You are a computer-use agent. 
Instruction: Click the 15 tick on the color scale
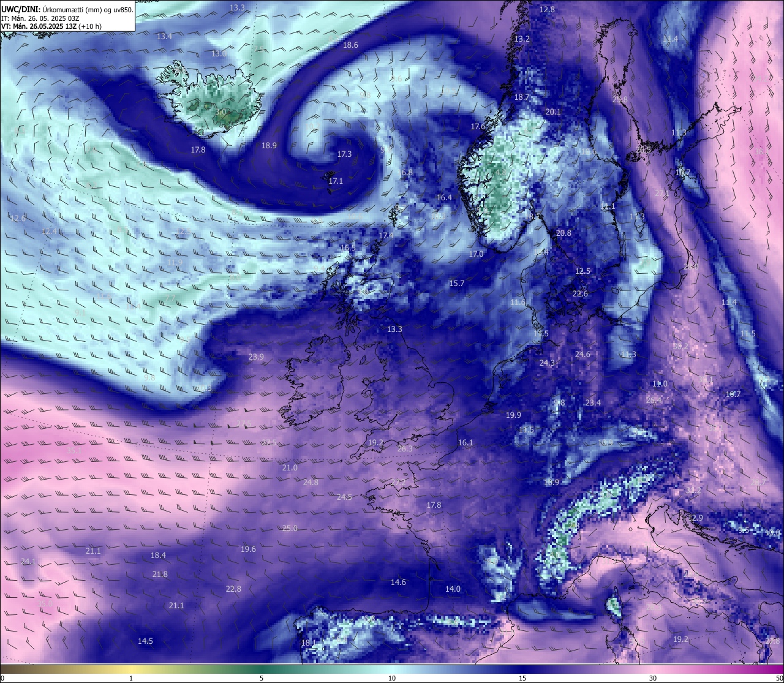[x=522, y=678]
